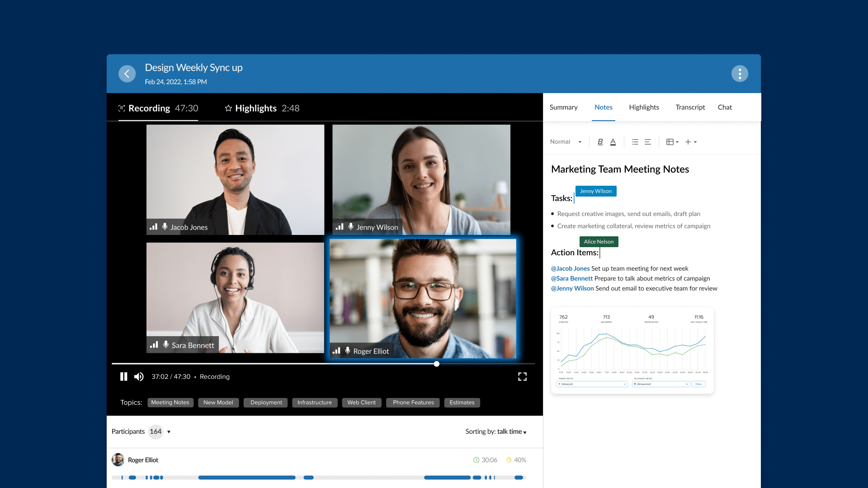
Task: Click the text color icon
Action: [613, 142]
